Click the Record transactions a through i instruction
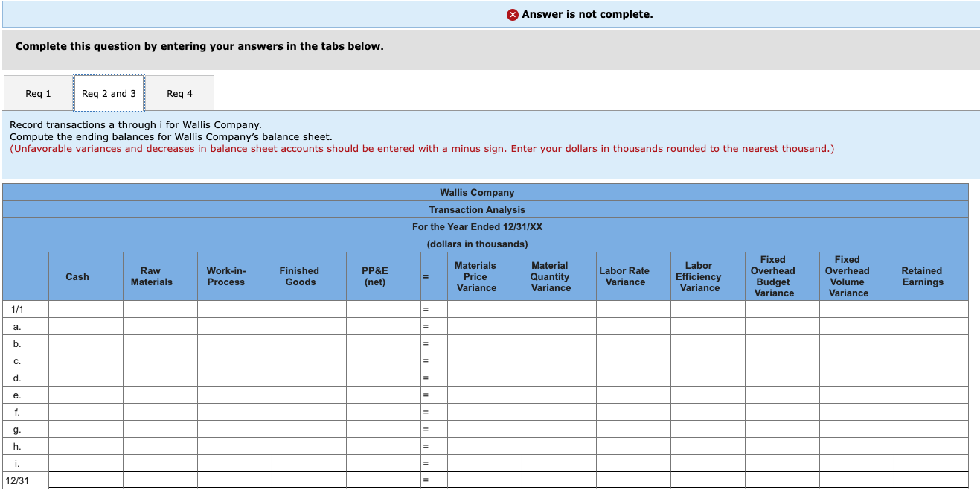The height and width of the screenshot is (496, 980). [135, 125]
